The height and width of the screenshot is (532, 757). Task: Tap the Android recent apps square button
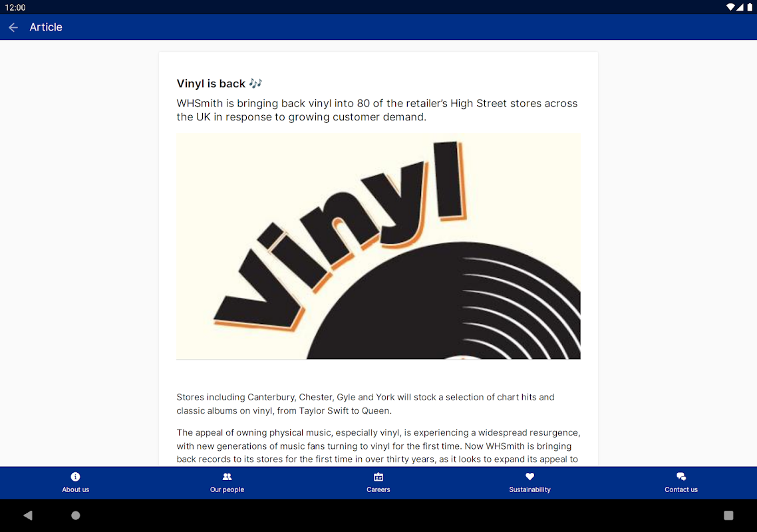pyautogui.click(x=728, y=515)
